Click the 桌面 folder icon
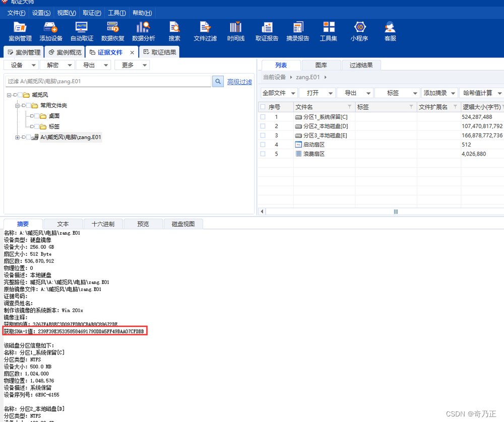Viewport: 504px width, 422px height. coord(43,116)
